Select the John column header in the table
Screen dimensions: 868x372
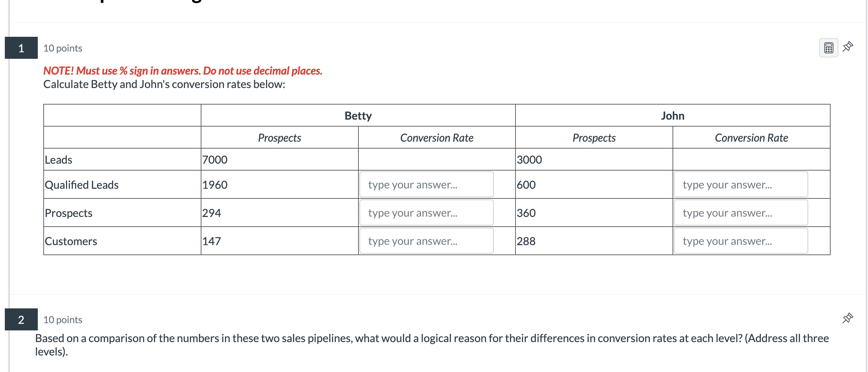coord(672,116)
